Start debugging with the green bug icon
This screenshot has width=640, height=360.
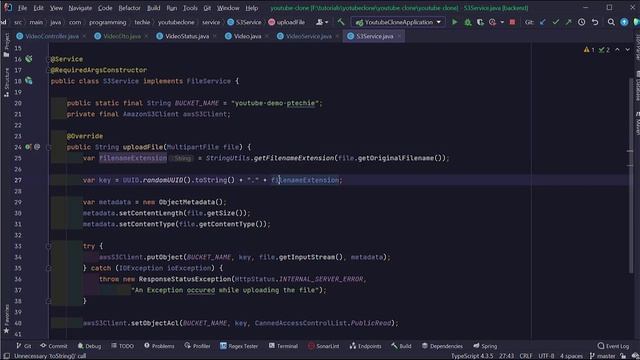[468, 22]
